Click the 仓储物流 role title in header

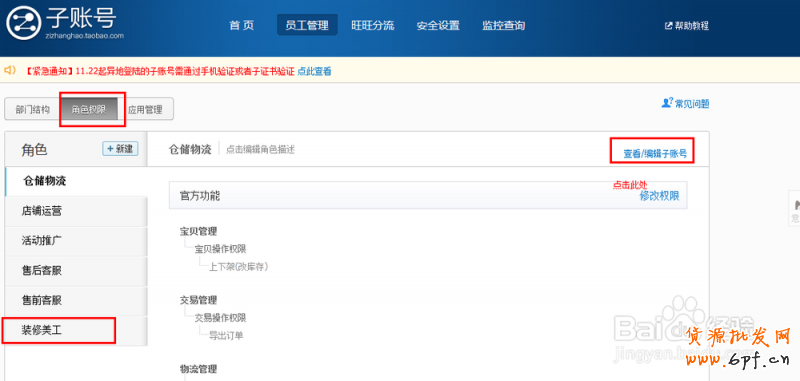pos(190,149)
